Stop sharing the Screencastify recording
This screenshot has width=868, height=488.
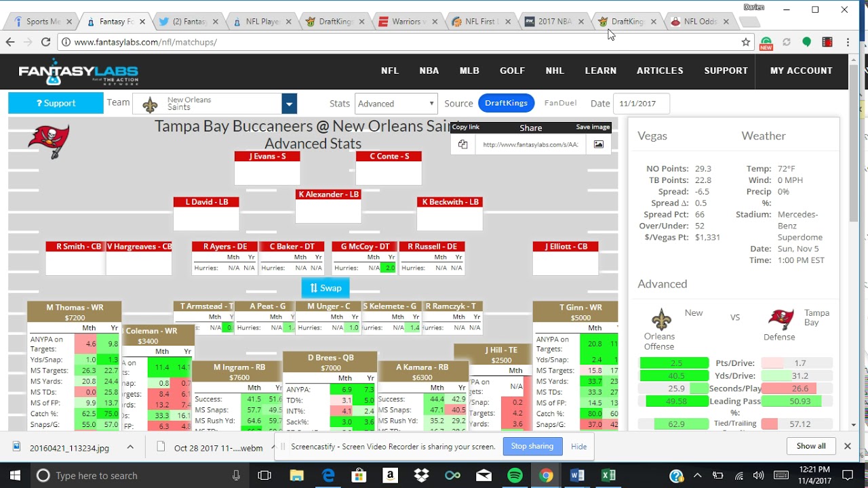pyautogui.click(x=532, y=446)
